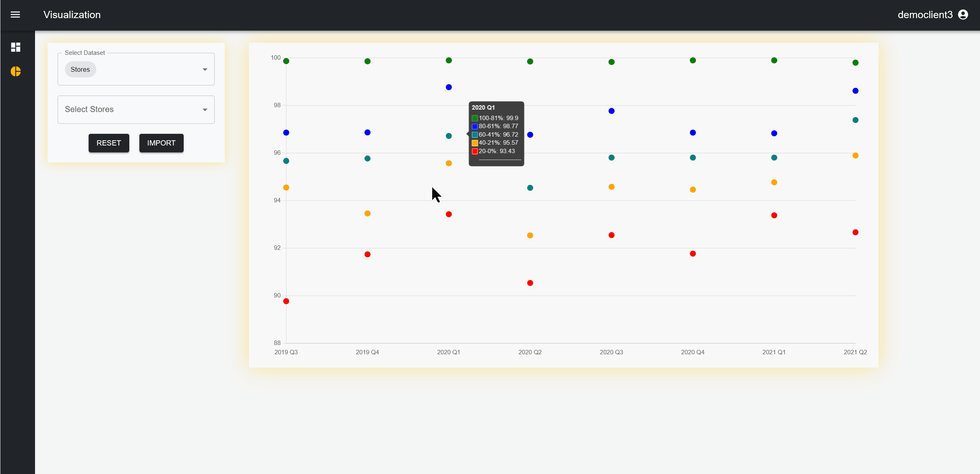Click the dropdown arrow next to Stores

[x=205, y=69]
